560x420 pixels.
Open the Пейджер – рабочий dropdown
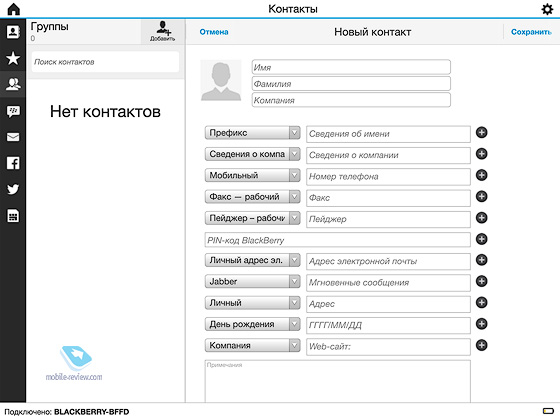[x=252, y=218]
